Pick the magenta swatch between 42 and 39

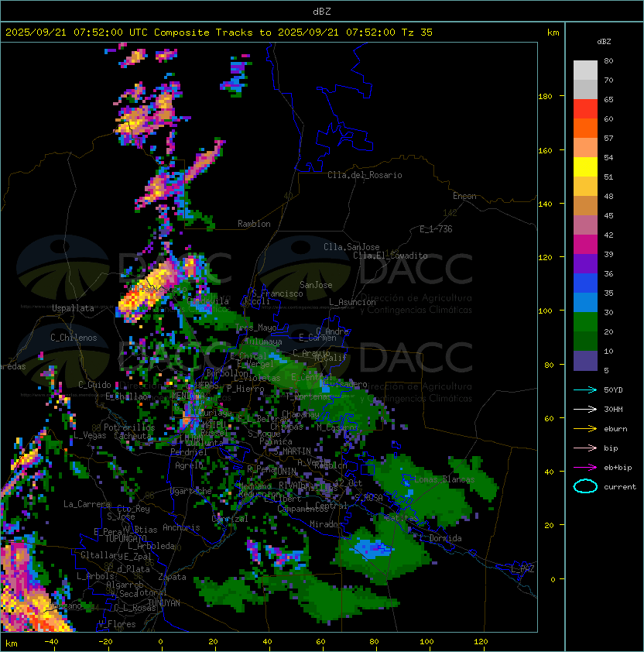point(585,245)
